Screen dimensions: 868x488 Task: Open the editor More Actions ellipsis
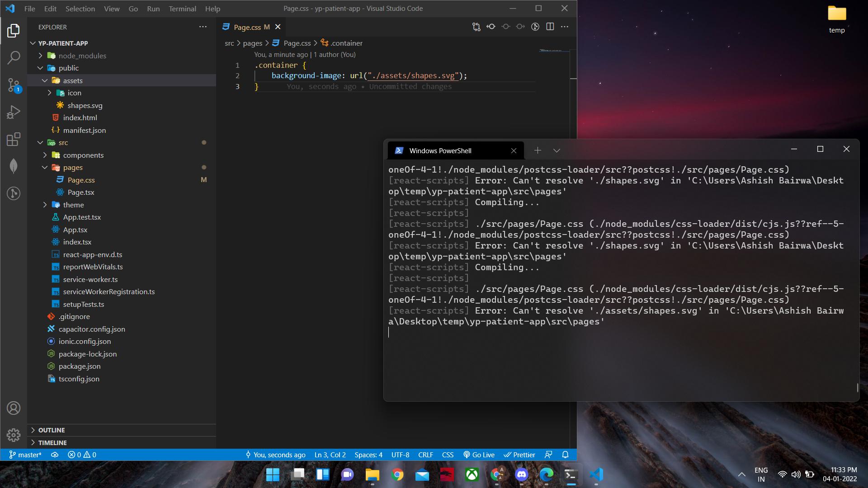565,27
